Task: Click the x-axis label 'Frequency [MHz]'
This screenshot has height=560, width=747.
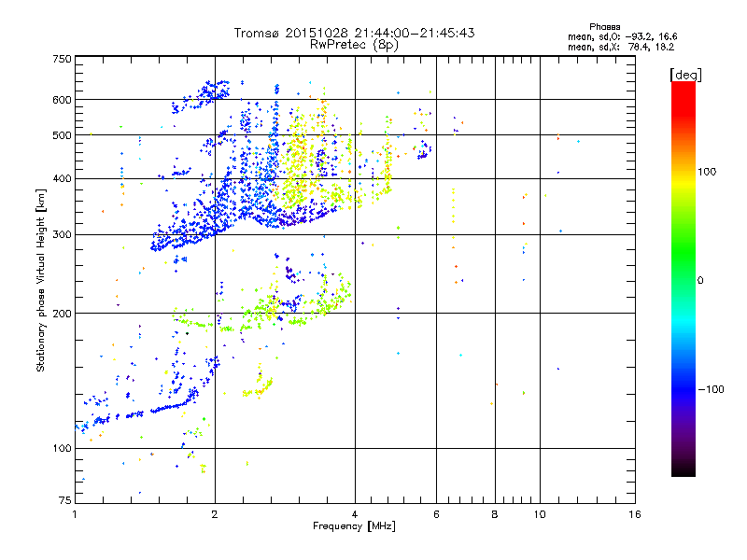Action: click(x=354, y=526)
